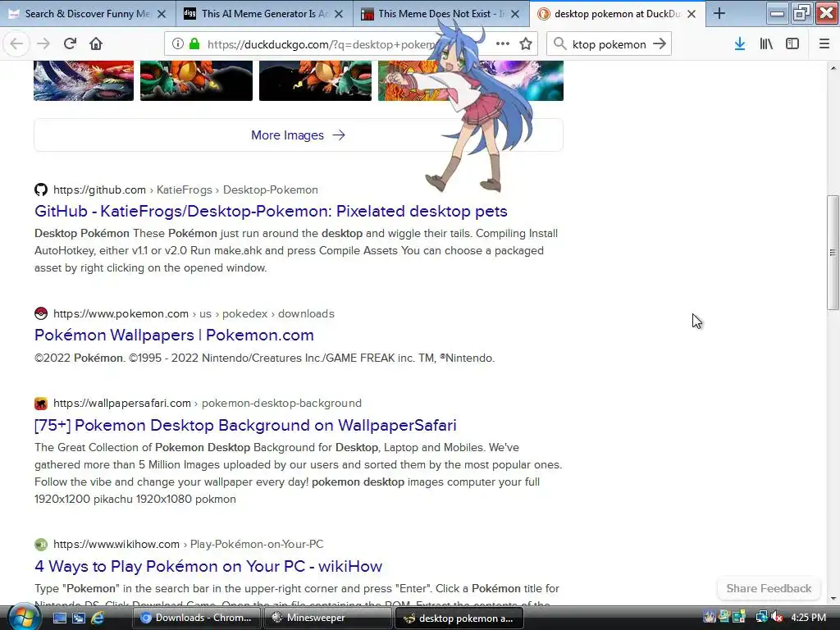Click the Pokeball favicon of pokemon.com
The height and width of the screenshot is (630, 840).
[x=41, y=313]
